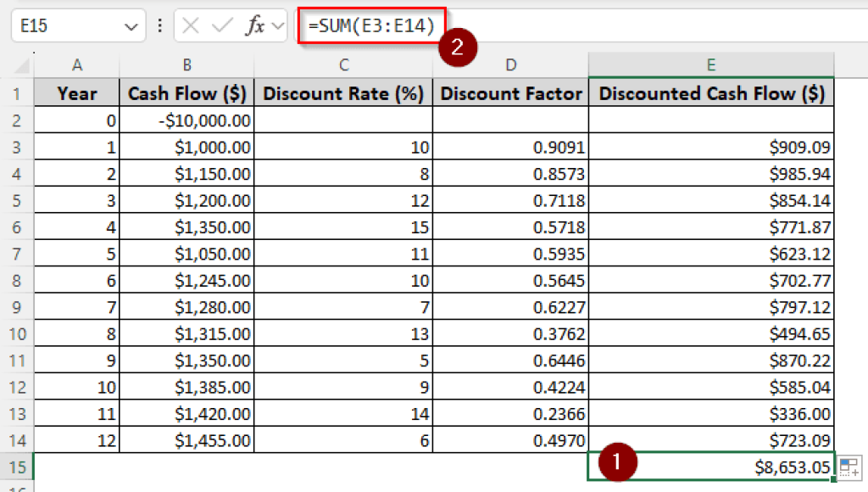Click the vertical ellipsis next to the Name Box
The image size is (868, 492).
click(159, 25)
